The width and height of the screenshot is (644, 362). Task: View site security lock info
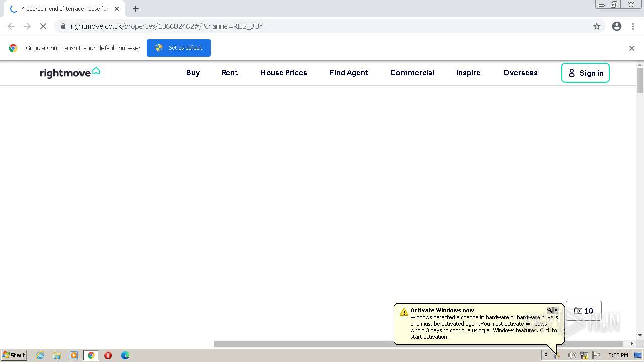tap(63, 26)
